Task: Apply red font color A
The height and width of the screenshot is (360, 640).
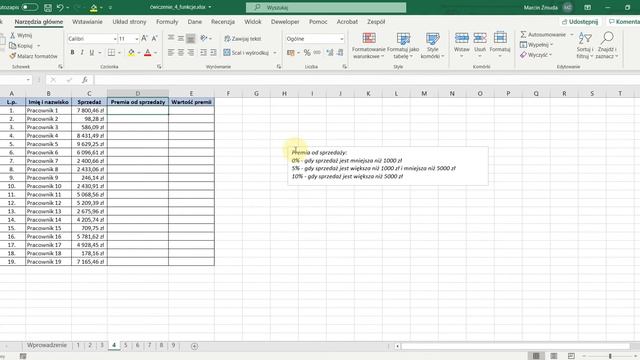Action: tap(148, 53)
